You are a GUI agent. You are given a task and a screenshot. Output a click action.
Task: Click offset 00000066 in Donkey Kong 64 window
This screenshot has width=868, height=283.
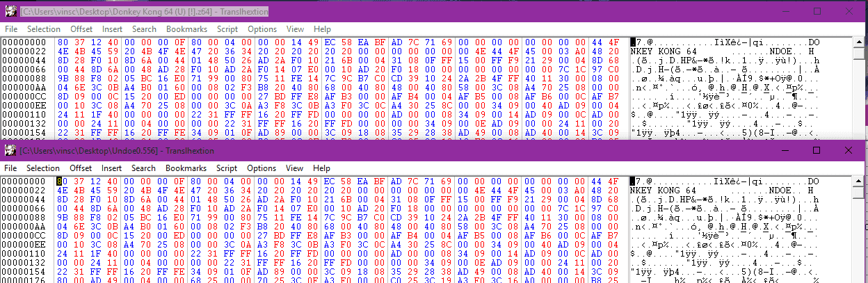coord(23,70)
